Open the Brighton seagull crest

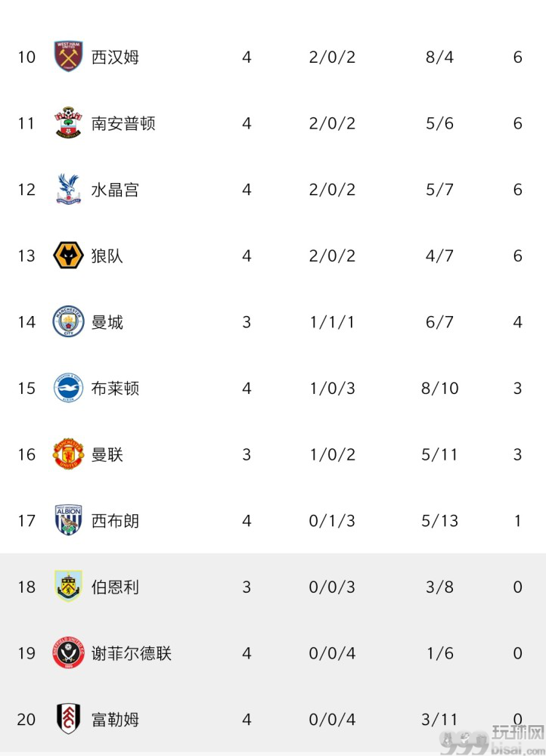[68, 388]
